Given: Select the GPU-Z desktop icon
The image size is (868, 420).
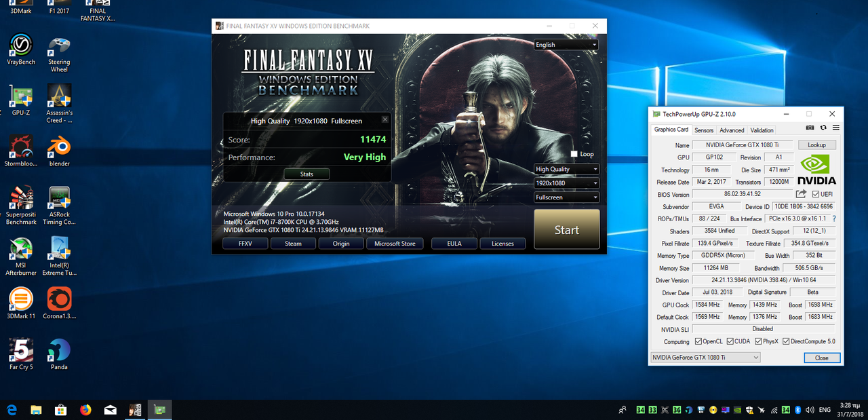Looking at the screenshot, I should pos(21,100).
